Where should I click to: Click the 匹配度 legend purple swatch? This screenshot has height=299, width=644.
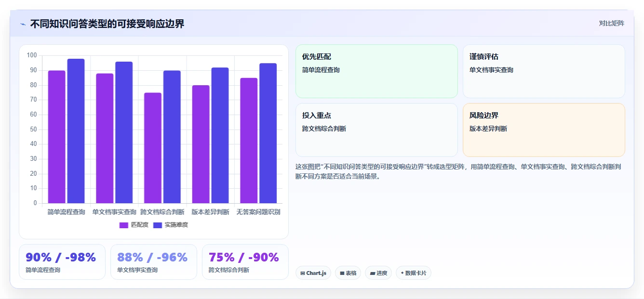[x=124, y=225]
